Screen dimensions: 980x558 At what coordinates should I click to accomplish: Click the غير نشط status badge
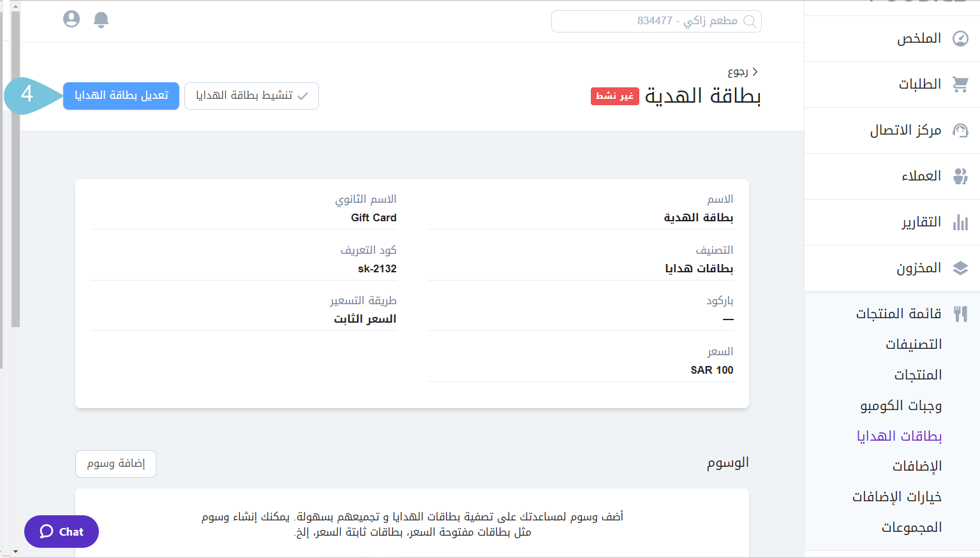(x=615, y=96)
